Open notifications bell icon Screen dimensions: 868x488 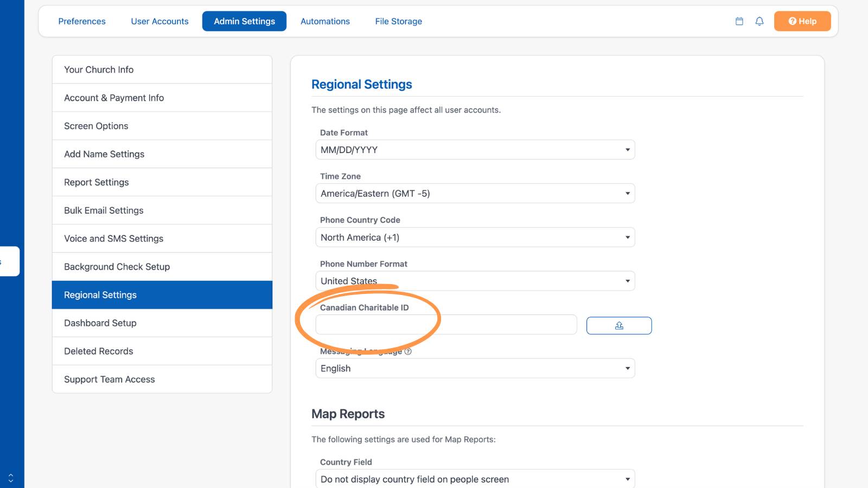(x=759, y=21)
